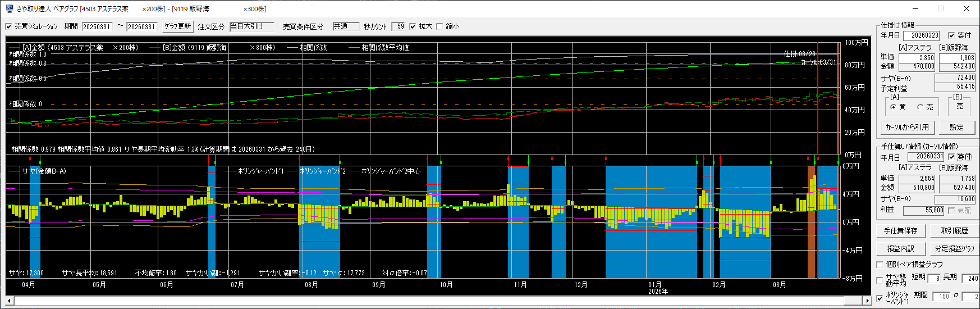Select the 買 radio button for [A]
Image resolution: width=980 pixels, height=309 pixels.
pos(893,107)
